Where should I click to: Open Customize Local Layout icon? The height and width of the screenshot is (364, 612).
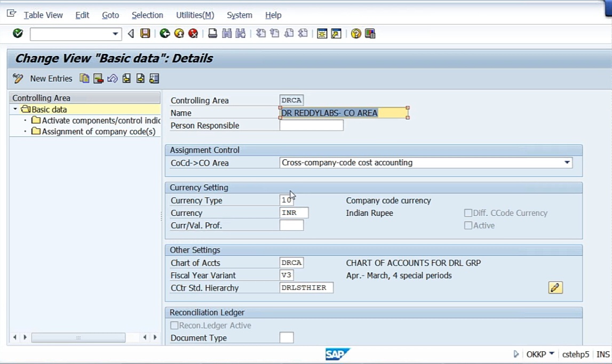pos(370,34)
